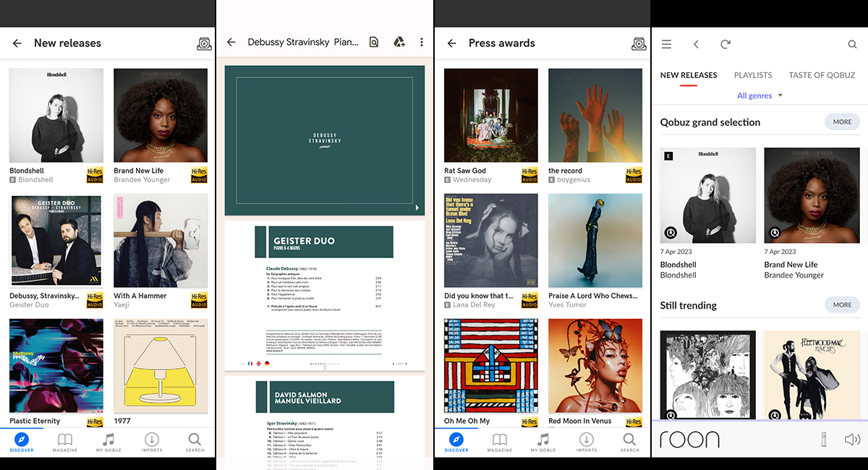Tap the Hi-Res Audio badge beside the record
Screen dimensions: 868x470
tap(634, 175)
